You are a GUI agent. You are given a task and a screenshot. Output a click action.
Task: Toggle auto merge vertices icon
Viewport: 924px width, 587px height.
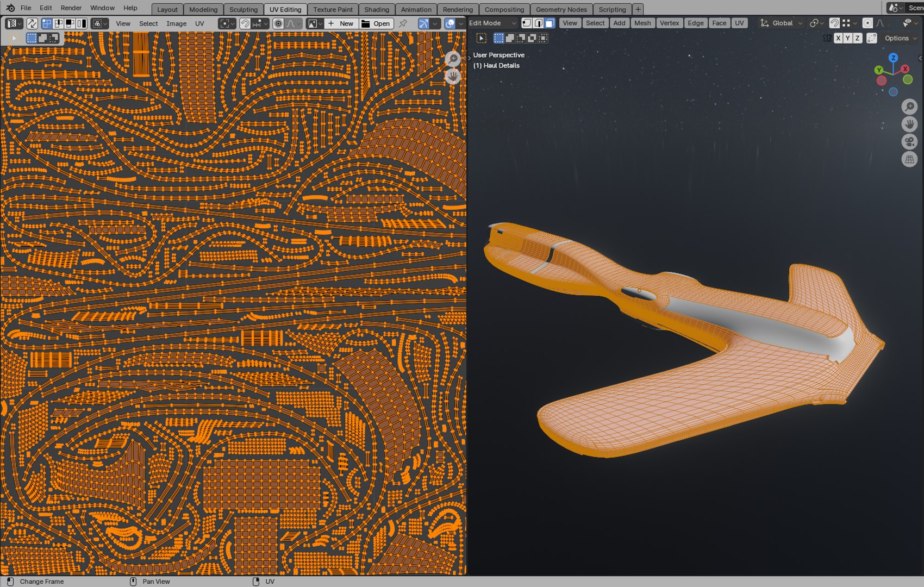(871, 38)
